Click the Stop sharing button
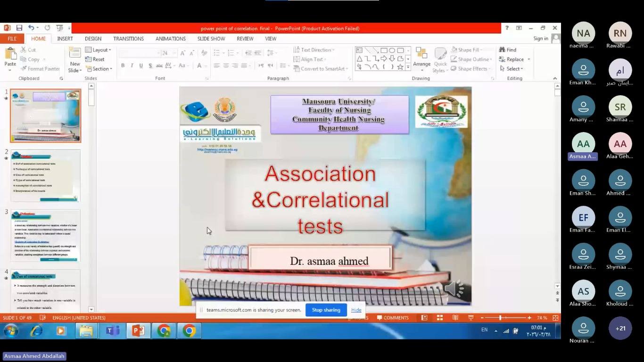Screen dimensions: 644x362 (x=326, y=310)
